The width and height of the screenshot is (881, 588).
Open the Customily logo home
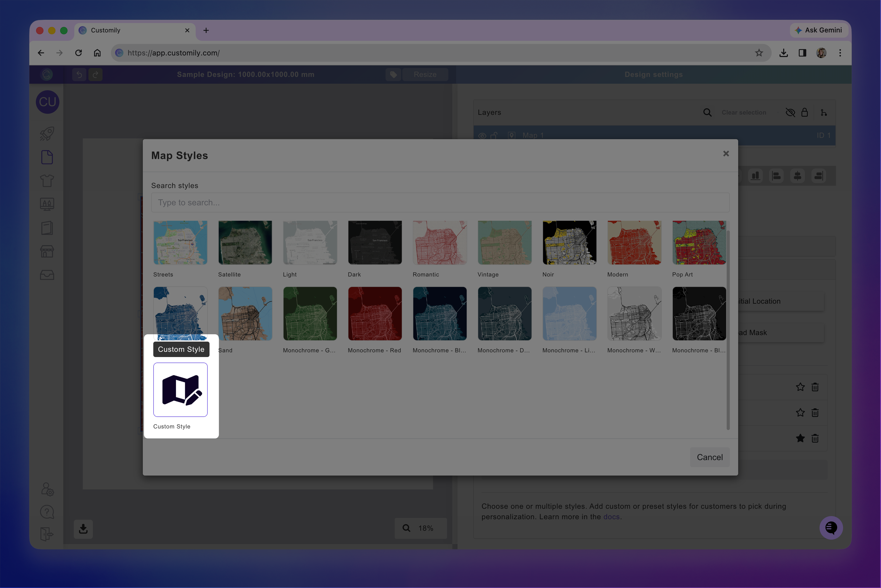(47, 75)
